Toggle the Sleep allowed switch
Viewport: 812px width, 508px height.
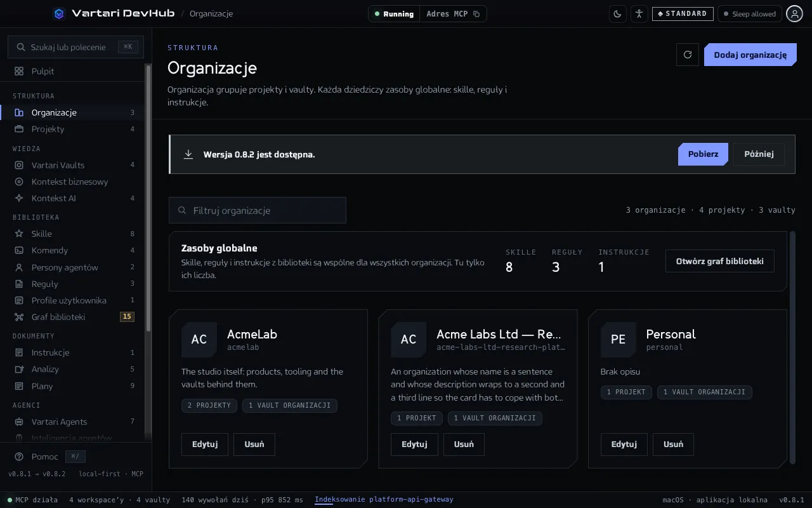pos(749,14)
